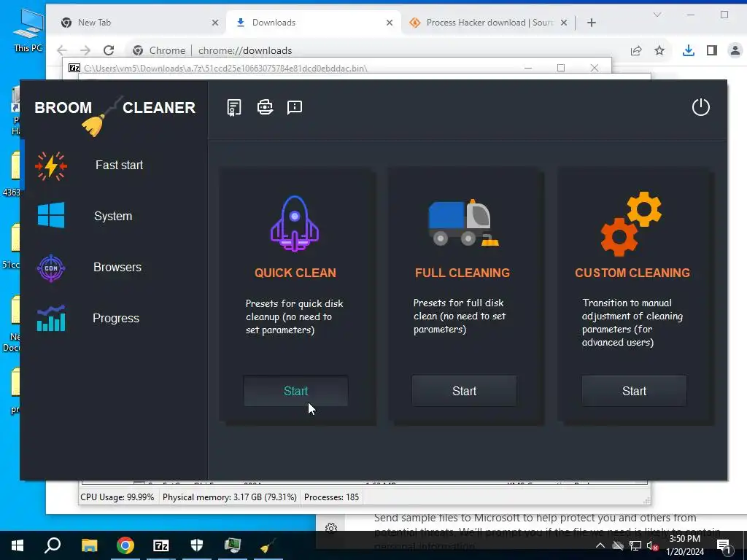Open the Chrome profile avatar
747x560 pixels.
735,50
